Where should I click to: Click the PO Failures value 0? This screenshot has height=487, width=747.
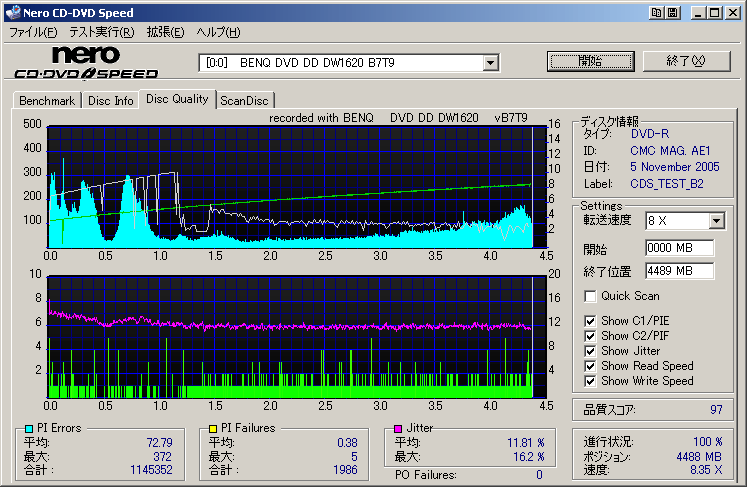pos(539,475)
